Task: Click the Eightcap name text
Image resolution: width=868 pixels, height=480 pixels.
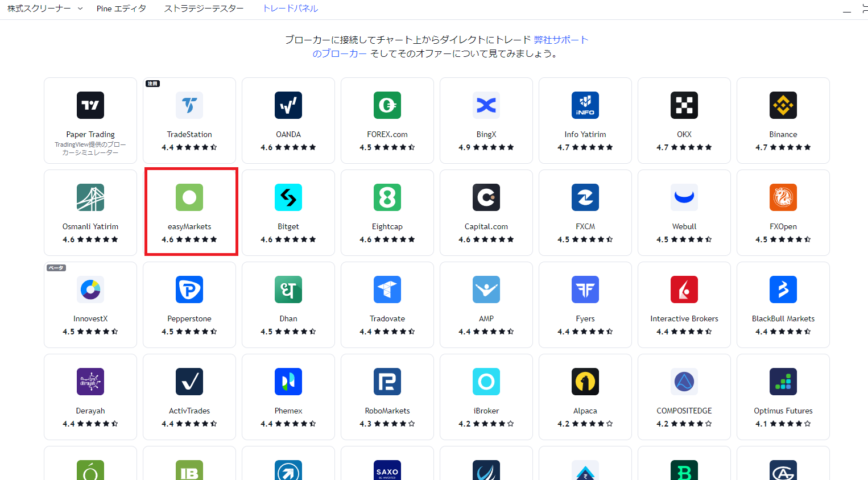Action: coord(387,226)
